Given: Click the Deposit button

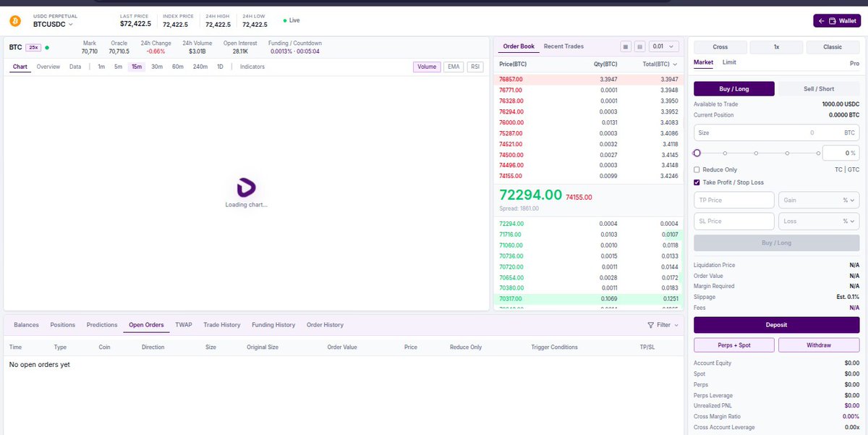Looking at the screenshot, I should point(775,324).
